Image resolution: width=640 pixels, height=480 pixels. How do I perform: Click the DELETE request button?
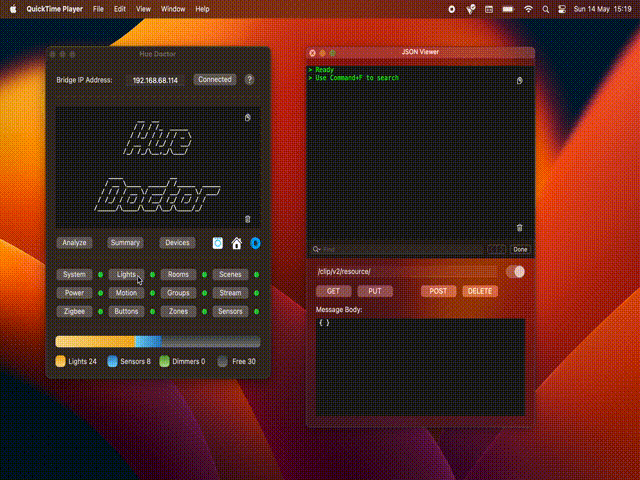point(480,291)
